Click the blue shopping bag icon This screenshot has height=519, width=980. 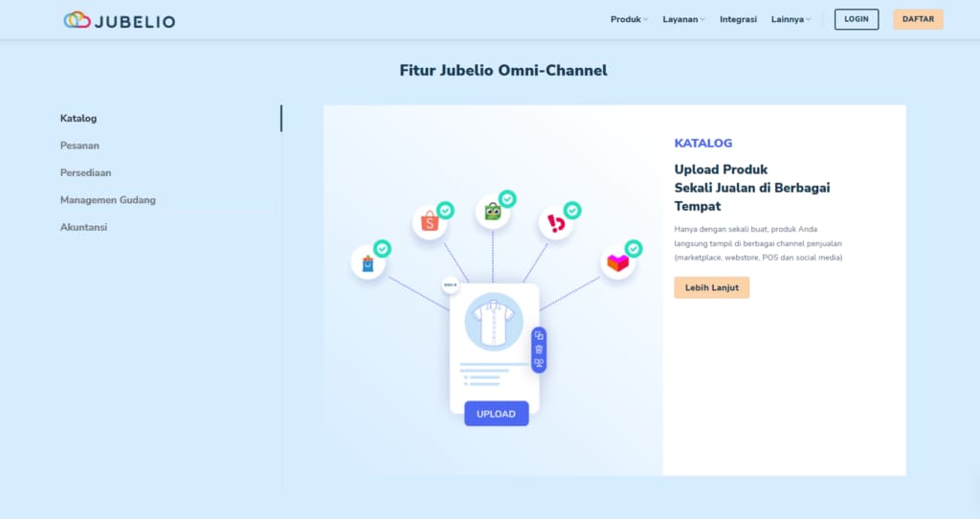(x=368, y=262)
